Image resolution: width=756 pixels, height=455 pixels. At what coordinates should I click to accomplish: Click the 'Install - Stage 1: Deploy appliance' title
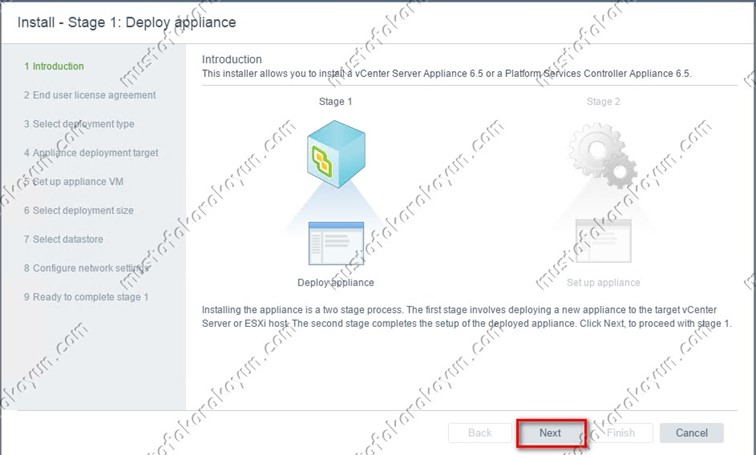[127, 22]
